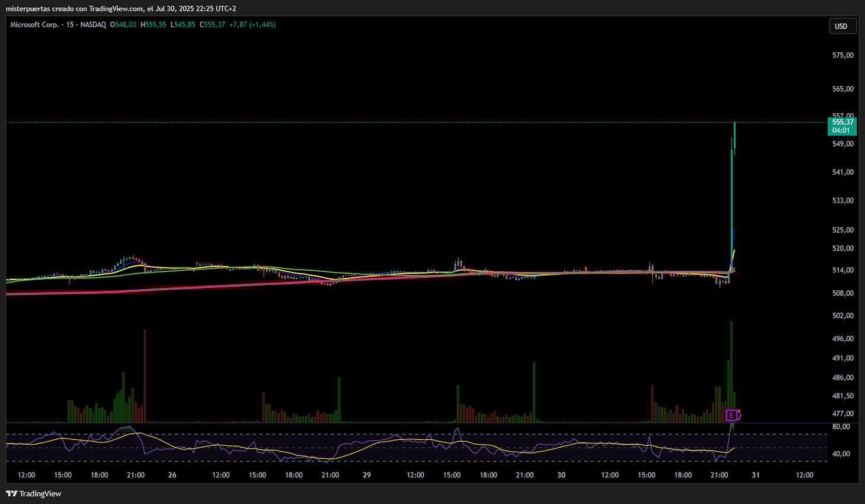Click the 533,00 price axis label
Image resolution: width=865 pixels, height=504 pixels.
pyautogui.click(x=843, y=201)
